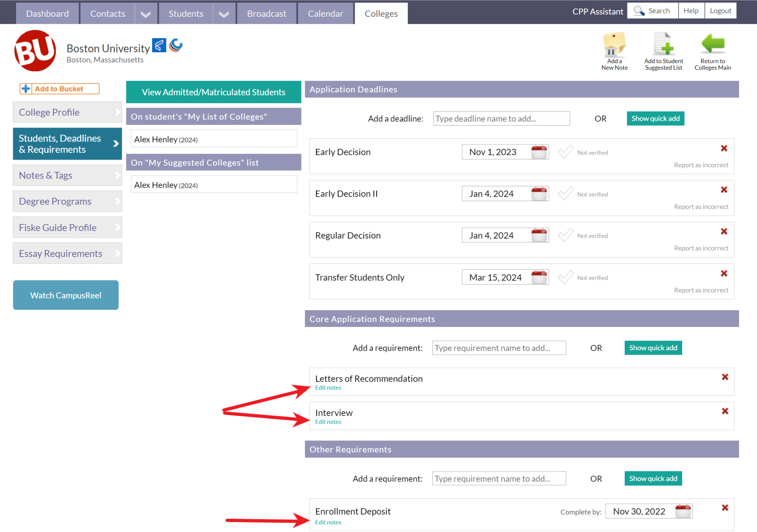Remove the Interview requirement

pyautogui.click(x=725, y=411)
